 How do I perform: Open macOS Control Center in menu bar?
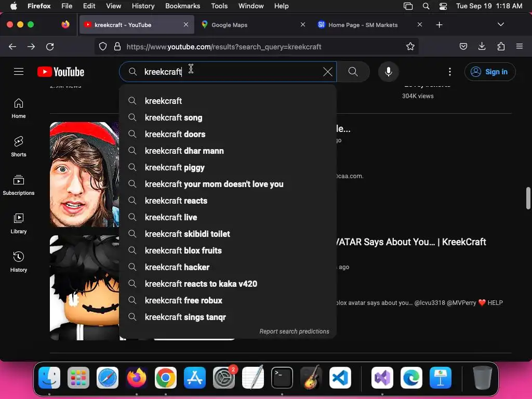[x=443, y=6]
